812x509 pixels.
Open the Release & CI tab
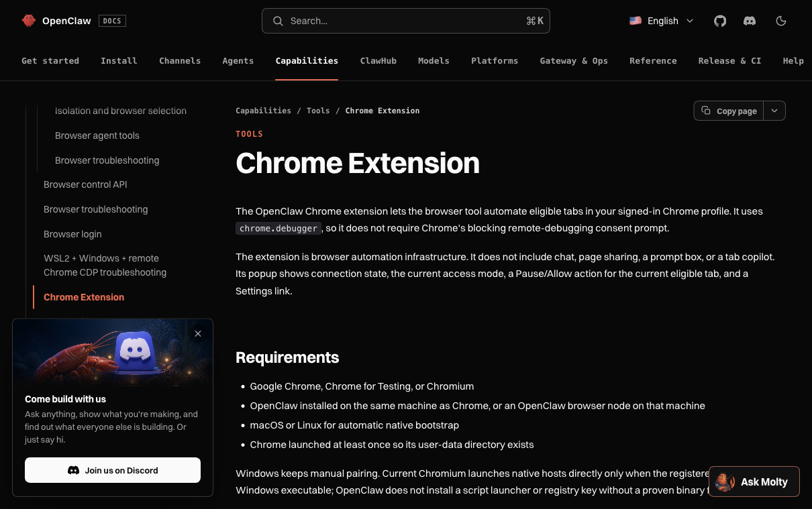(729, 60)
